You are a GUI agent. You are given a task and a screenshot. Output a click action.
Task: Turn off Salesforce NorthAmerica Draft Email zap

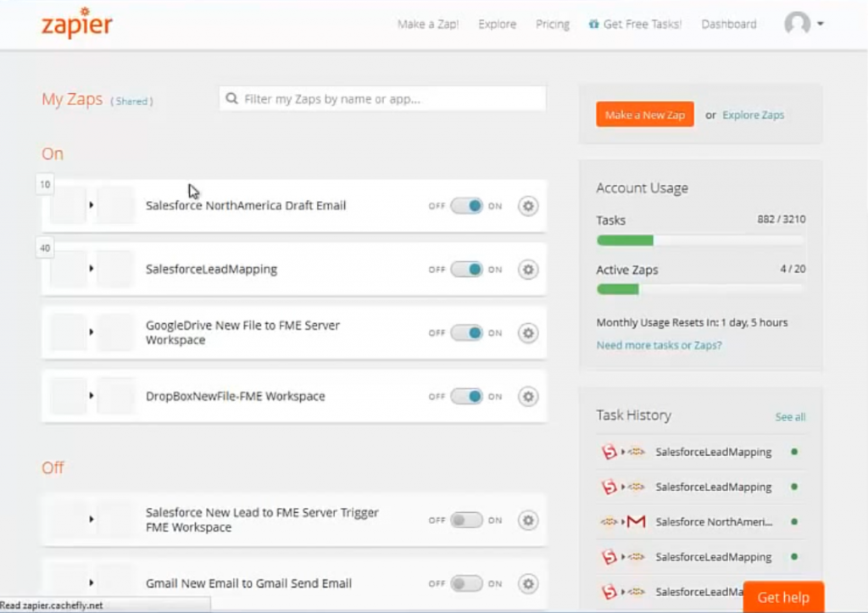point(466,206)
